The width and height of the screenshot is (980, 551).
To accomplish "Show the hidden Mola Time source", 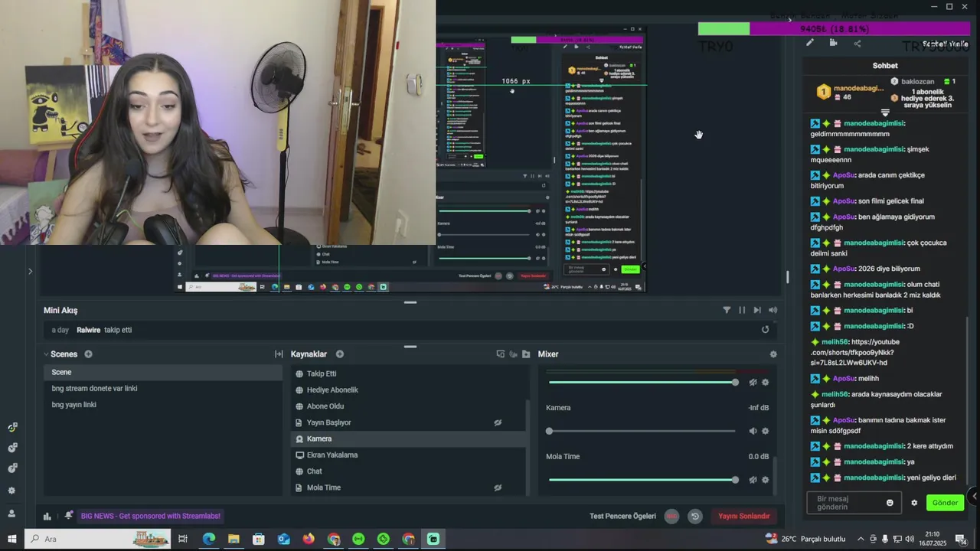I will coord(498,487).
